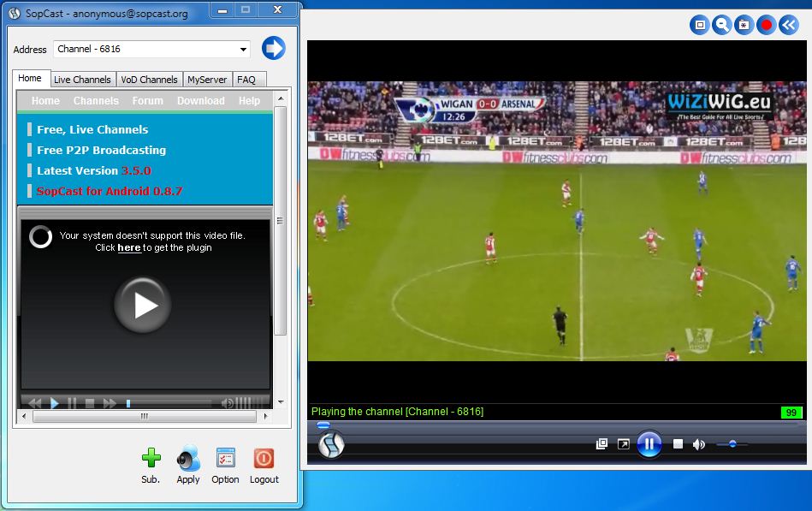This screenshot has height=511, width=812.
Task: Click the horizontal scrollbar's right arrow
Action: [265, 416]
